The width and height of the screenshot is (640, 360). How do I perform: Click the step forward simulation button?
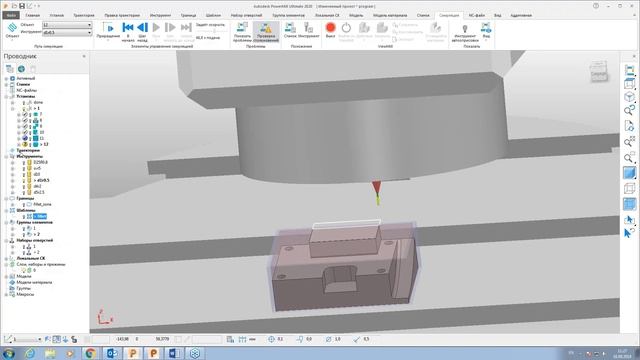170,28
